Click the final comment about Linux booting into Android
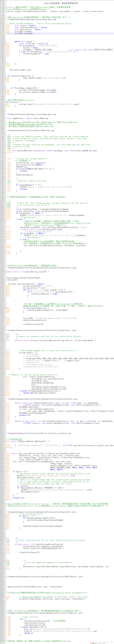The width and height of the screenshot is (114, 644). click(39, 641)
